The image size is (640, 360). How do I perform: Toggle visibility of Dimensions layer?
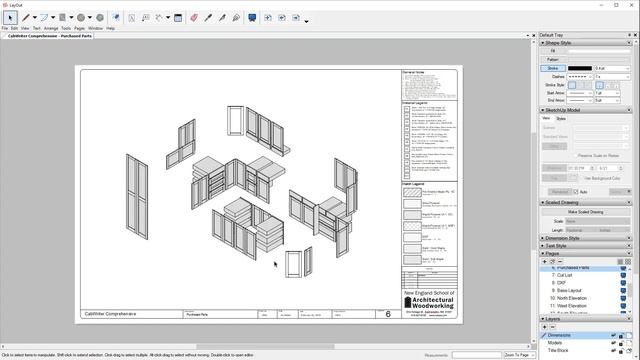click(x=613, y=336)
